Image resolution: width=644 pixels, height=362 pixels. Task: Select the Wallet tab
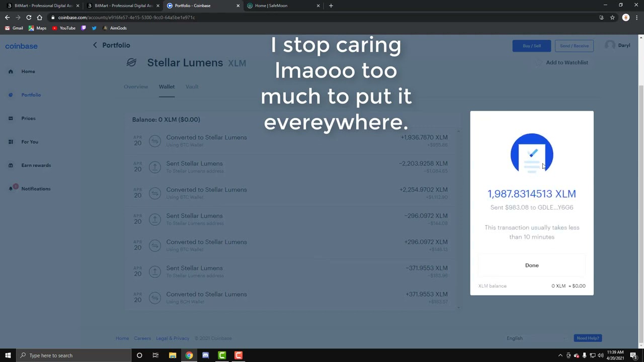pos(167,86)
